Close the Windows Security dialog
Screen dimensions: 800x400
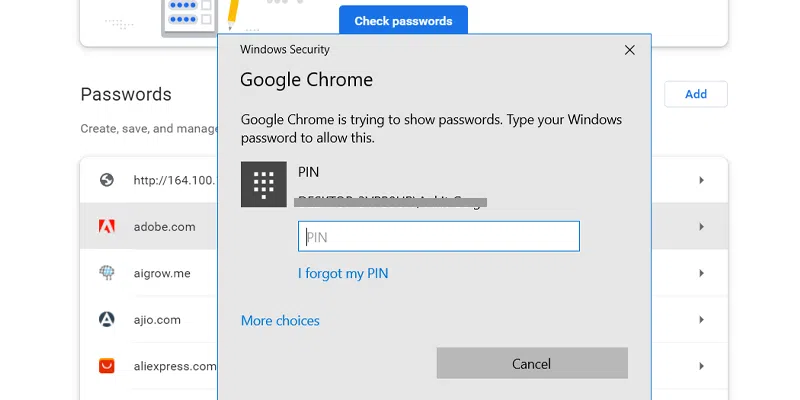click(629, 49)
